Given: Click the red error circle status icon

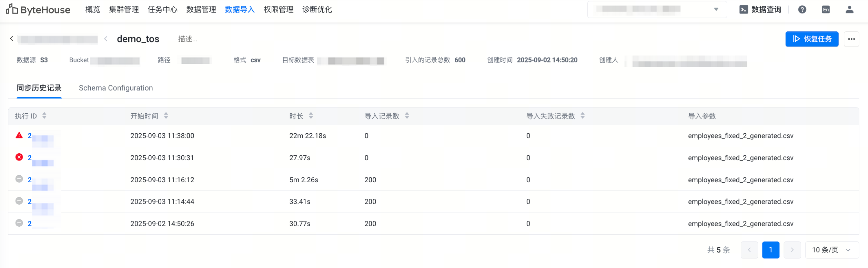Looking at the screenshot, I should [x=19, y=157].
